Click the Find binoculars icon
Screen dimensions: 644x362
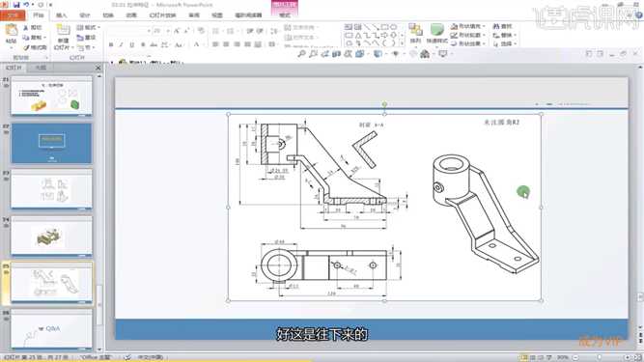496,26
